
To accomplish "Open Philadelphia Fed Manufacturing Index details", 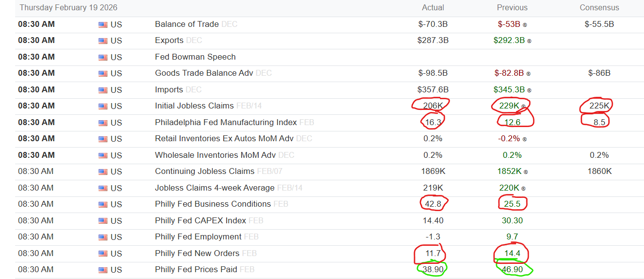I will [x=226, y=122].
